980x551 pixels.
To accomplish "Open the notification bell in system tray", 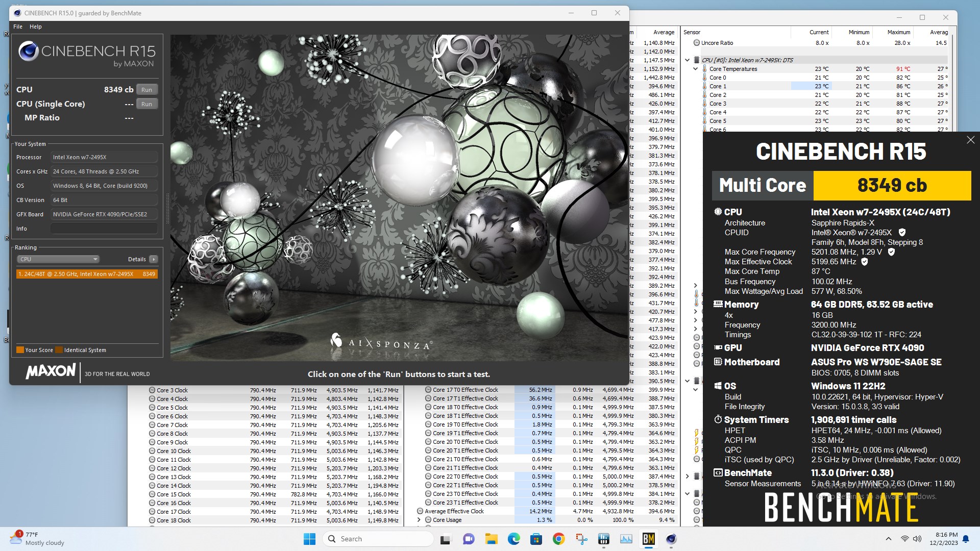I will point(966,539).
